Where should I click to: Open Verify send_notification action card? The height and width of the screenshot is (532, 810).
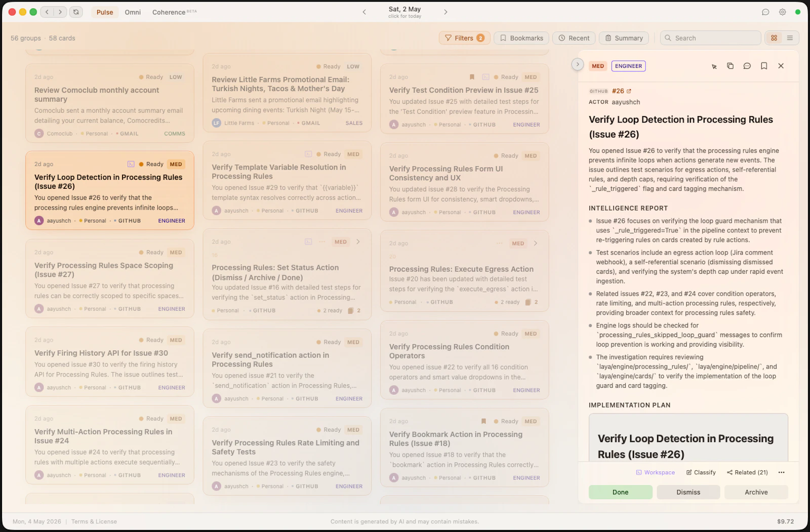point(287,368)
